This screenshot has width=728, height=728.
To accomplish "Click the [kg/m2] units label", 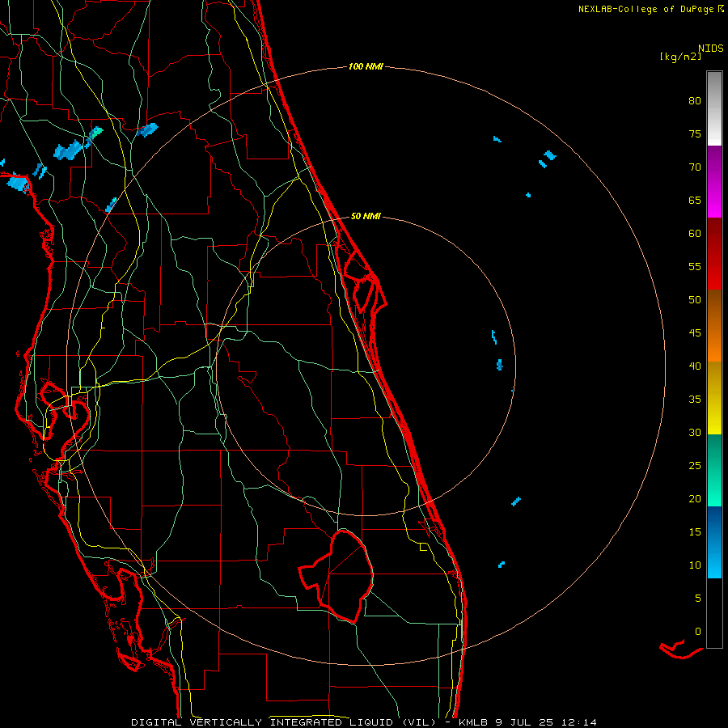I will [x=680, y=57].
